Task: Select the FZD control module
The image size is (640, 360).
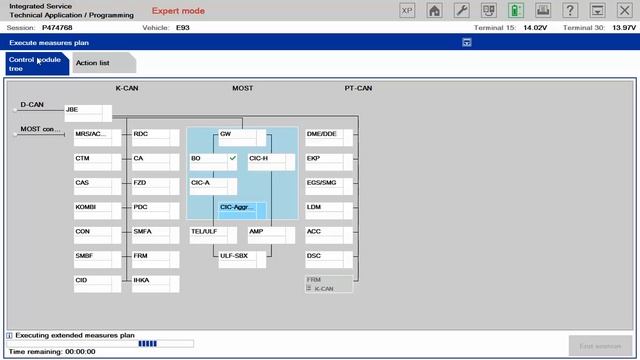Action: coord(156,187)
